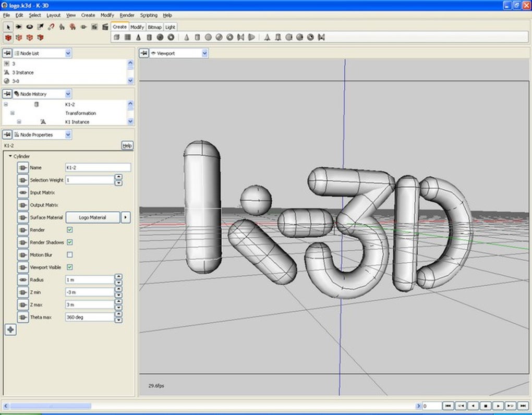Enable the Motion Blur checkbox
Viewport: 532px width, 415px height.
tap(69, 255)
